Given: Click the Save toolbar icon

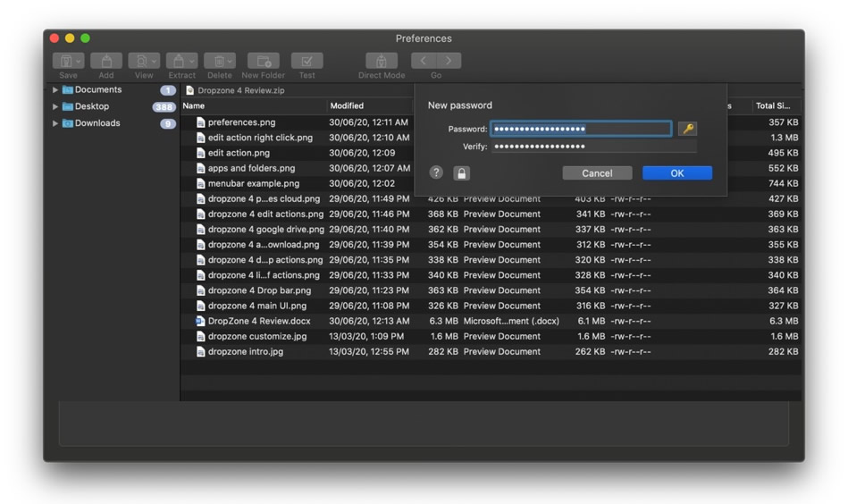Looking at the screenshot, I should pos(68,61).
